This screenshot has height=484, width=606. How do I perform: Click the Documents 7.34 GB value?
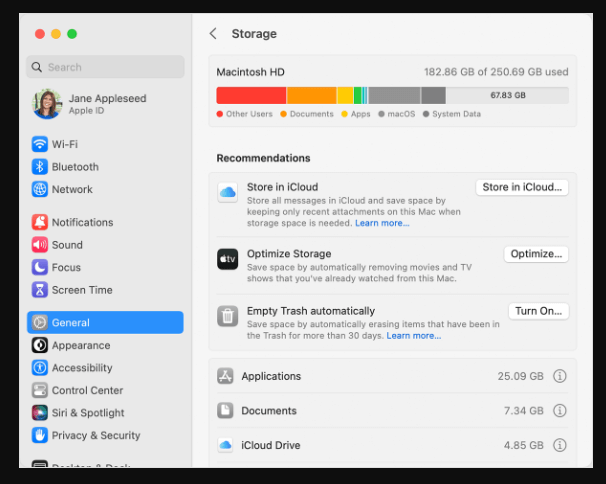click(524, 411)
